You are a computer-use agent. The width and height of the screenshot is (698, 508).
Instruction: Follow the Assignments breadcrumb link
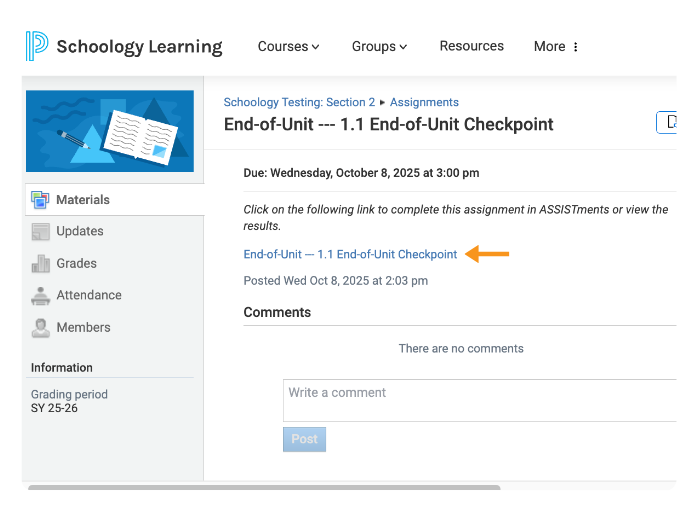pos(424,102)
